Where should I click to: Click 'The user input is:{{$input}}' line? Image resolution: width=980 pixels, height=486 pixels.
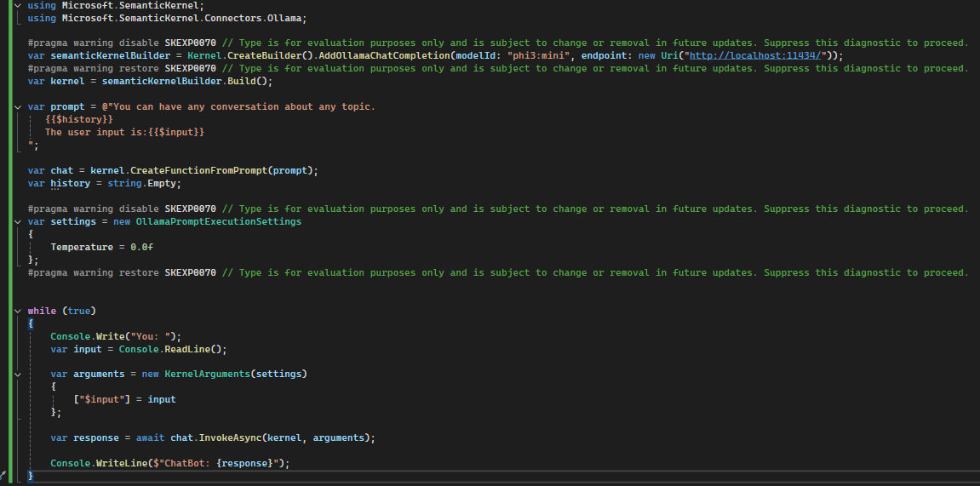125,133
